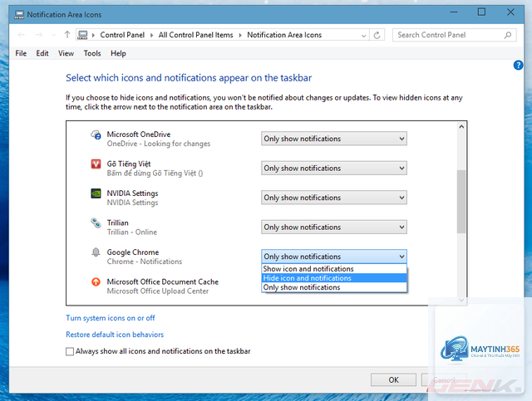Select Show icon and notifications option

point(334,269)
